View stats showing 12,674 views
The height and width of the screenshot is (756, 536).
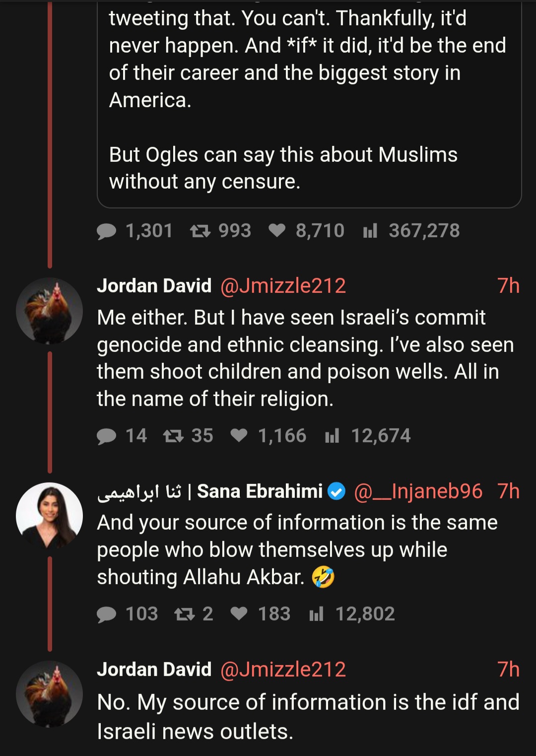pyautogui.click(x=332, y=436)
